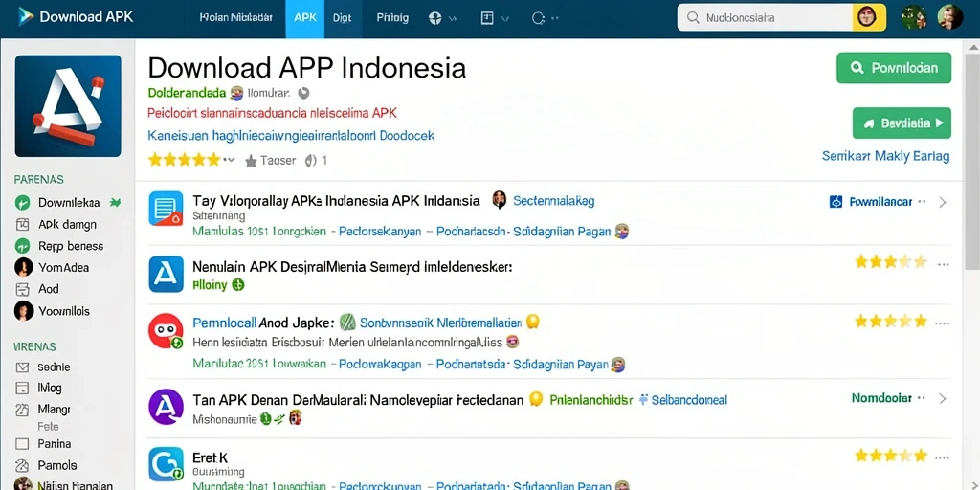Open the Holan Nicladar menu item
980x490 pixels.
point(235,17)
